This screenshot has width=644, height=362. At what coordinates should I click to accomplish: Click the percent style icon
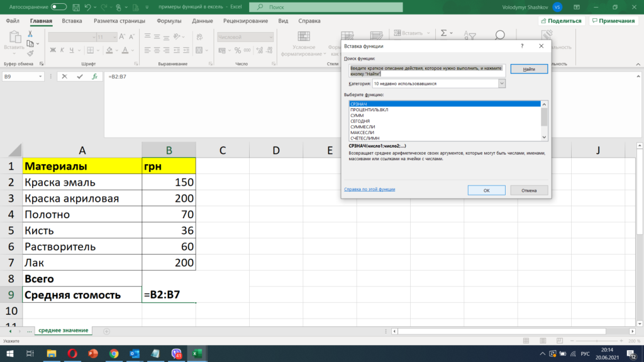tap(237, 50)
